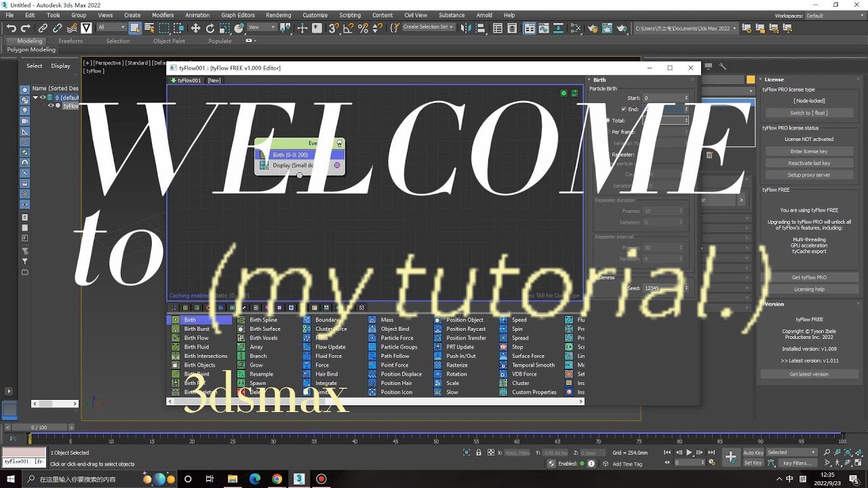Open Chrome from the Windows taskbar
The image size is (868, 488).
click(277, 479)
